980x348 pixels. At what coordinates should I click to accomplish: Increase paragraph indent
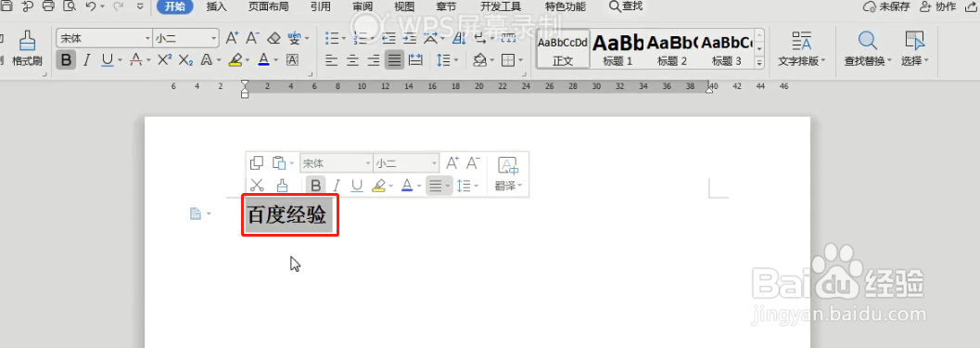click(x=410, y=38)
